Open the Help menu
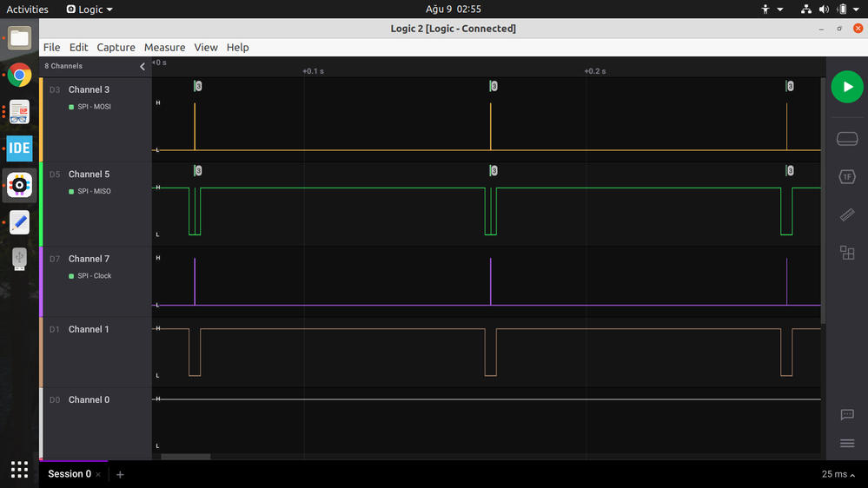 (237, 48)
